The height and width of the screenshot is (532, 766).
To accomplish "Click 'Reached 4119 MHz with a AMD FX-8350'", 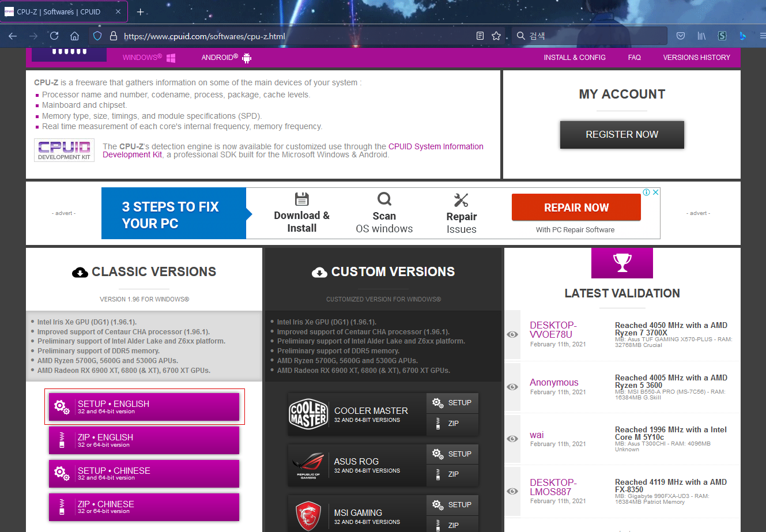I will point(671,486).
